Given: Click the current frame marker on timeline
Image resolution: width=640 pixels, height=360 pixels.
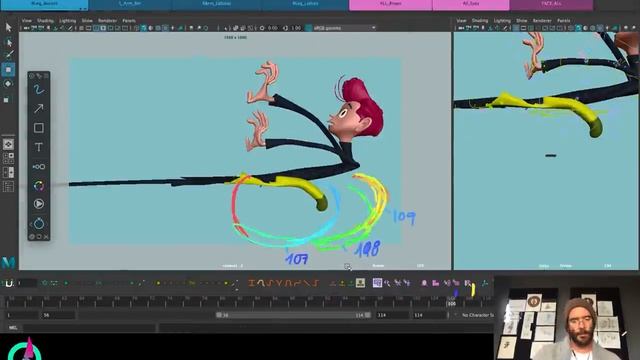Looking at the screenshot, I should coord(451,304).
